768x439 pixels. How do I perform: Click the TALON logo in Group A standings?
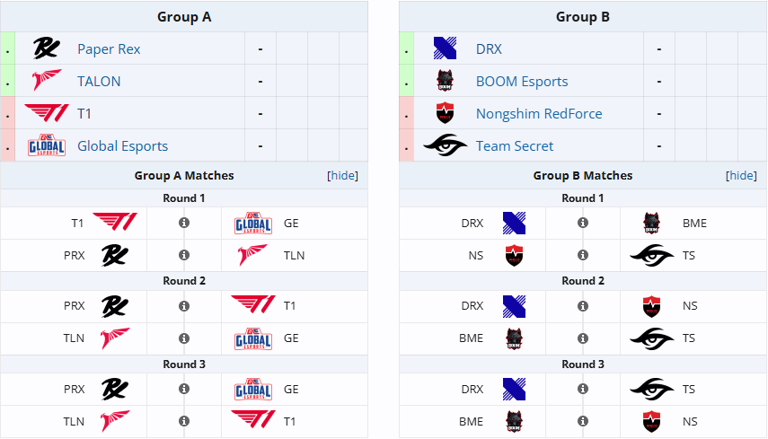(45, 81)
